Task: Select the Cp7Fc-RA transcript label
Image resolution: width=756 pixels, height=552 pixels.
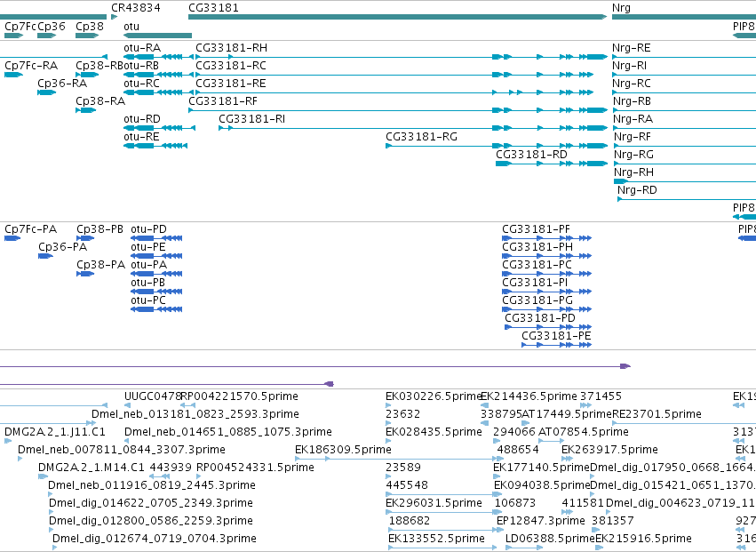Action: click(x=31, y=66)
